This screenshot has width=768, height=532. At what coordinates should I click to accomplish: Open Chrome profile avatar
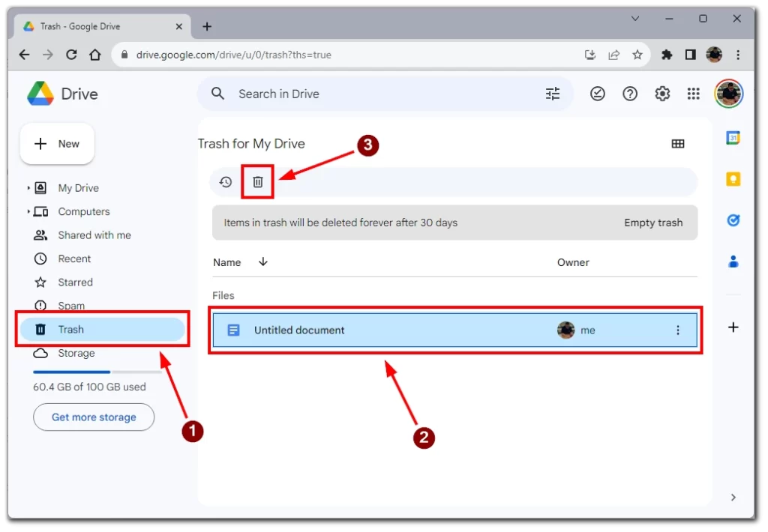pyautogui.click(x=714, y=55)
